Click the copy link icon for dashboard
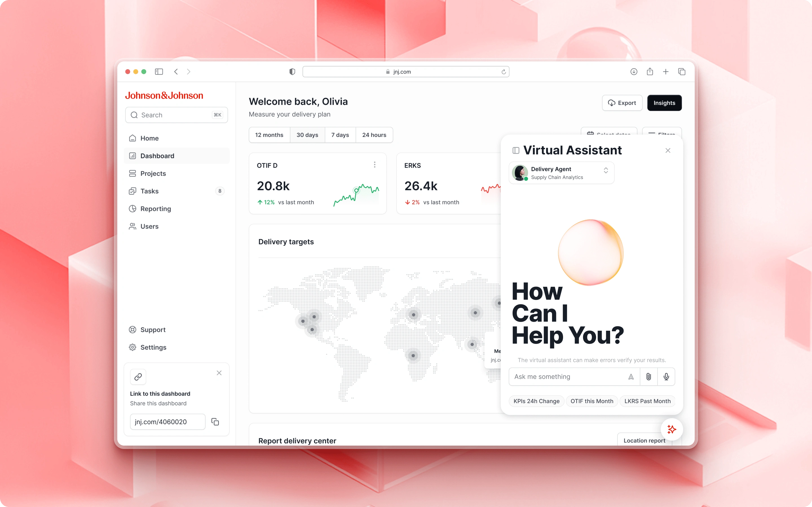 coord(215,421)
